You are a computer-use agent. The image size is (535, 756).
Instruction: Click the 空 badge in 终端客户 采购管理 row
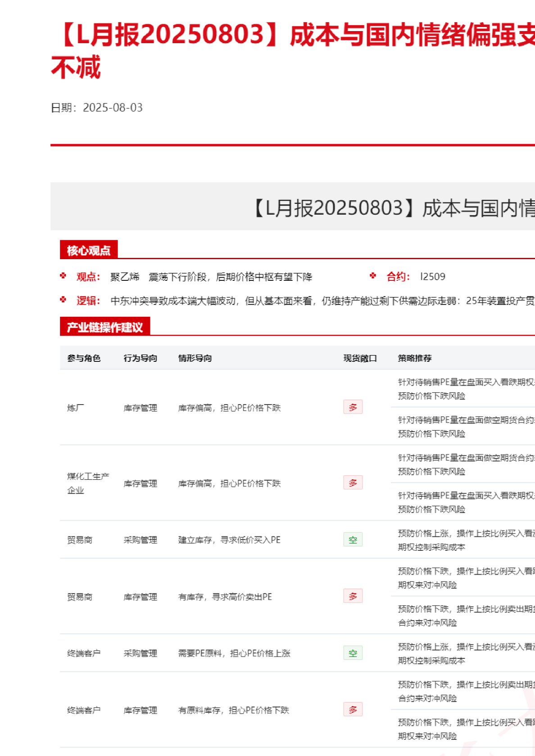(x=353, y=653)
